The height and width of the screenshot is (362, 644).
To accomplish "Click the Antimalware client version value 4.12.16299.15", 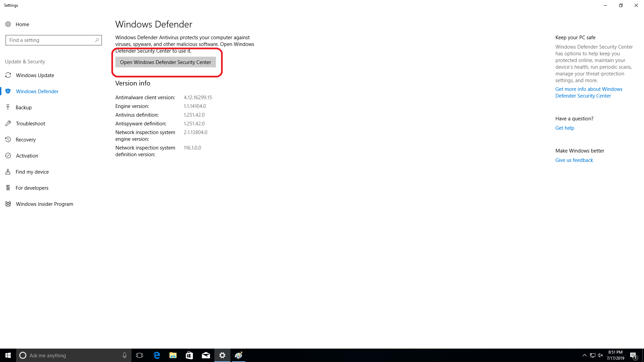I will coord(198,98).
